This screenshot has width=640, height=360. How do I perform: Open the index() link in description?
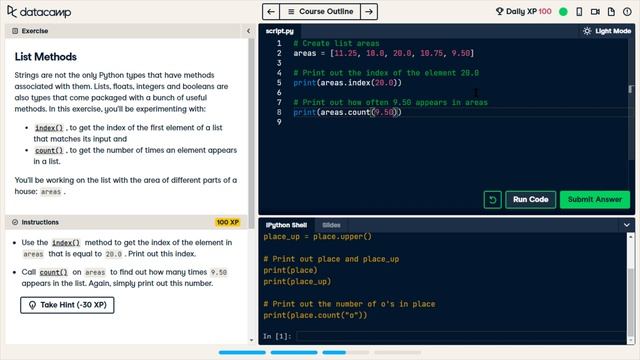pos(49,128)
